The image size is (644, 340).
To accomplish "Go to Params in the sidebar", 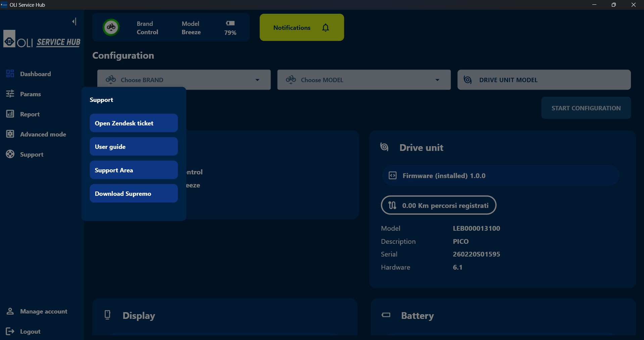I will [30, 94].
